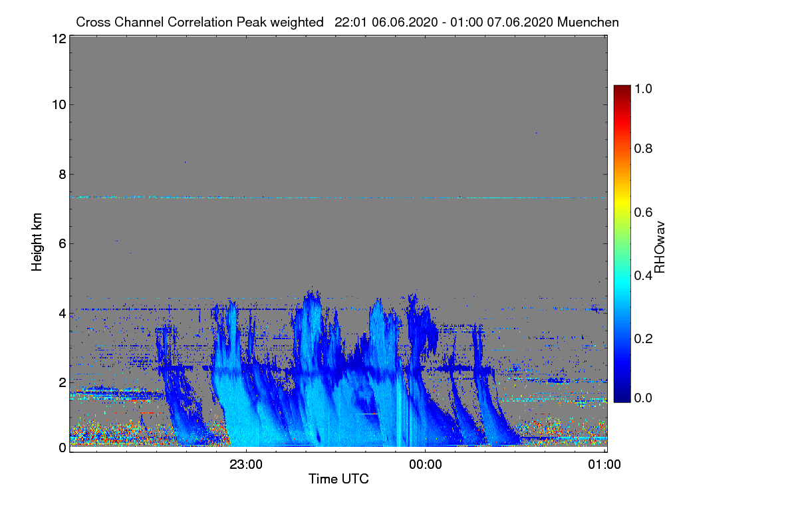This screenshot has width=798, height=532.
Task: Click the height tick label '4'
Action: click(62, 313)
